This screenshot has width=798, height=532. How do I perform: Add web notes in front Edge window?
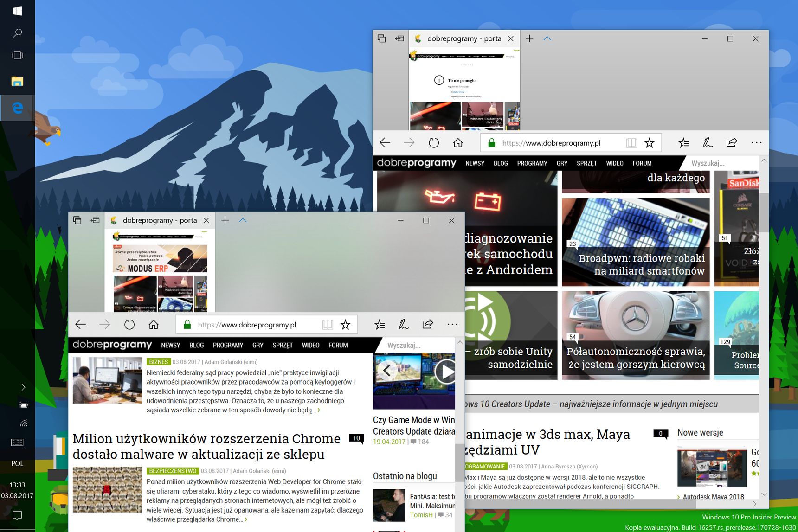(x=404, y=325)
